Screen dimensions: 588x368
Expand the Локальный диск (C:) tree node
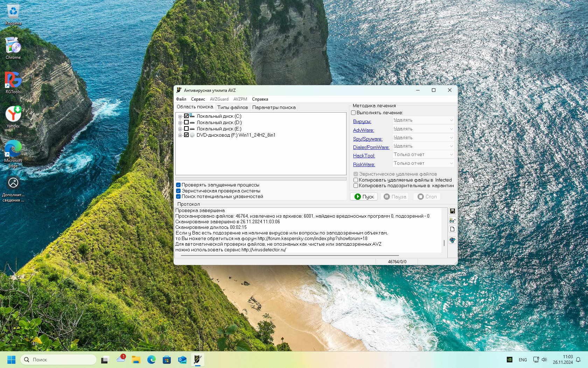180,116
